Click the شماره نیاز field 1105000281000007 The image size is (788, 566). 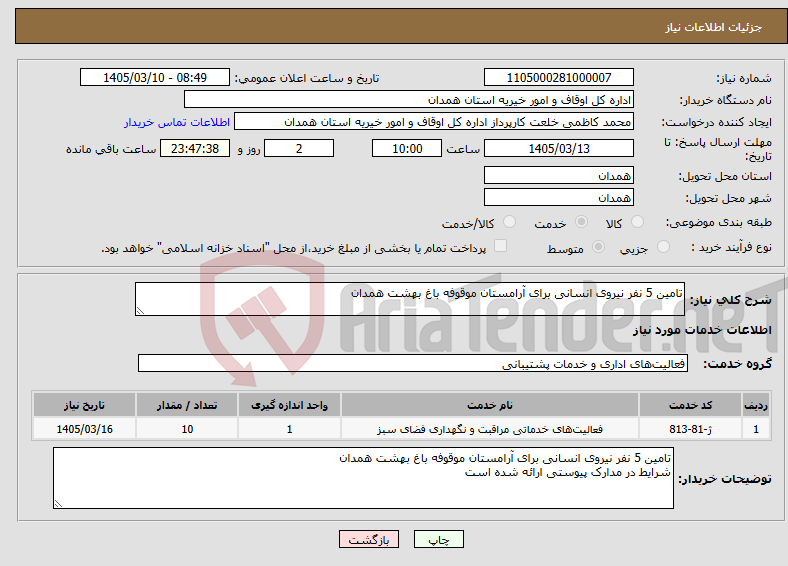pyautogui.click(x=558, y=77)
